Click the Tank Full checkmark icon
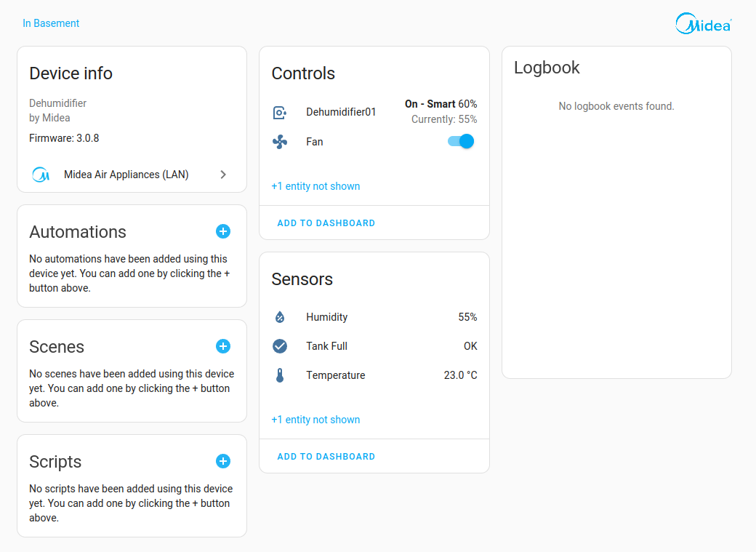 280,346
